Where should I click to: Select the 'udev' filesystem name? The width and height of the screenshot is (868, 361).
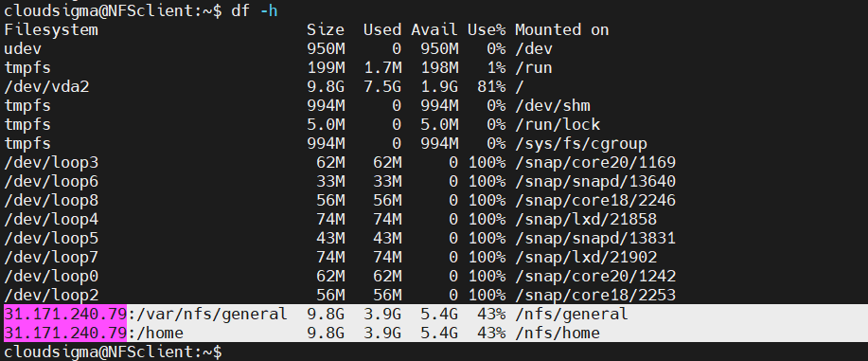23,49
